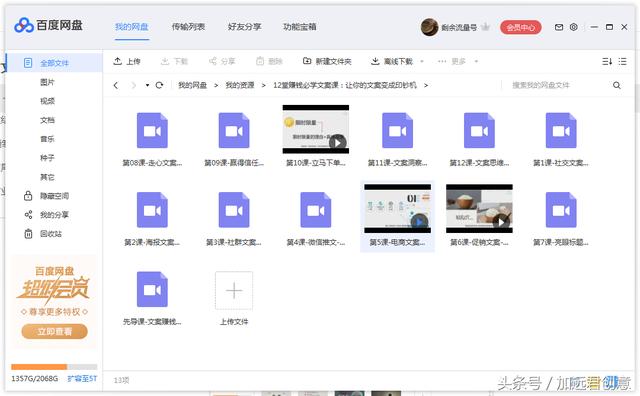The image size is (640, 396).
Task: Open the mail messages icon
Action: coord(559,27)
